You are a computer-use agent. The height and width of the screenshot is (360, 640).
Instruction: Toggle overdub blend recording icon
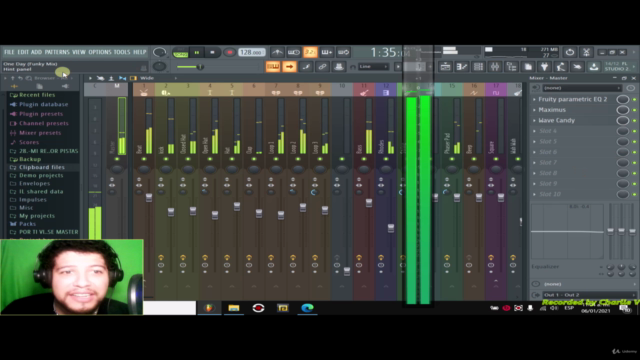(327, 52)
